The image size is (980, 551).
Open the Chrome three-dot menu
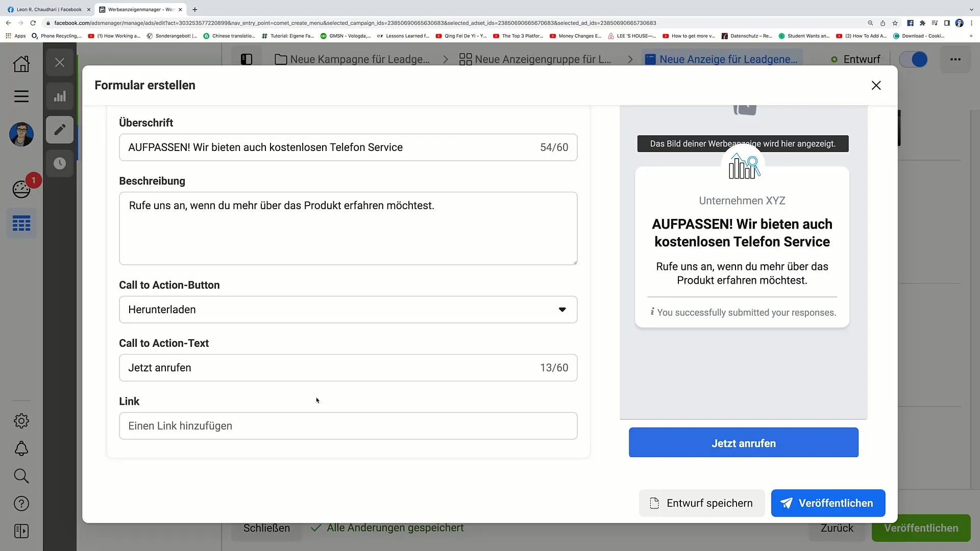click(971, 23)
